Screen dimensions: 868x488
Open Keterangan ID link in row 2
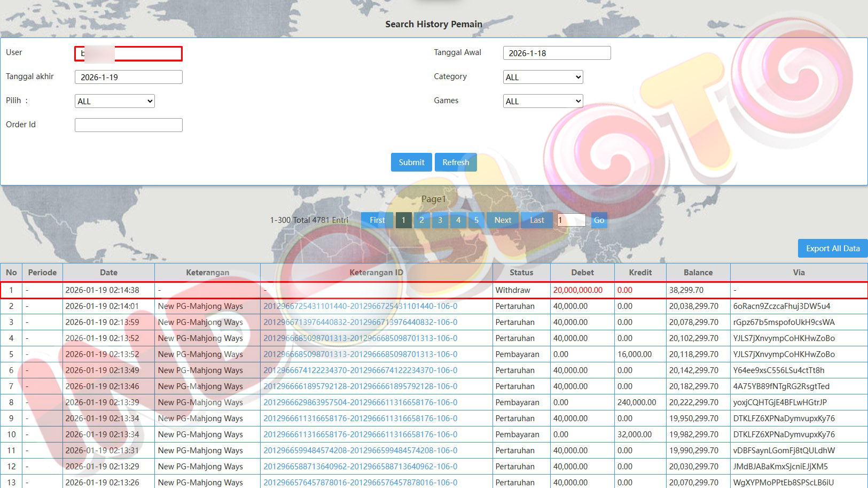[x=360, y=306]
